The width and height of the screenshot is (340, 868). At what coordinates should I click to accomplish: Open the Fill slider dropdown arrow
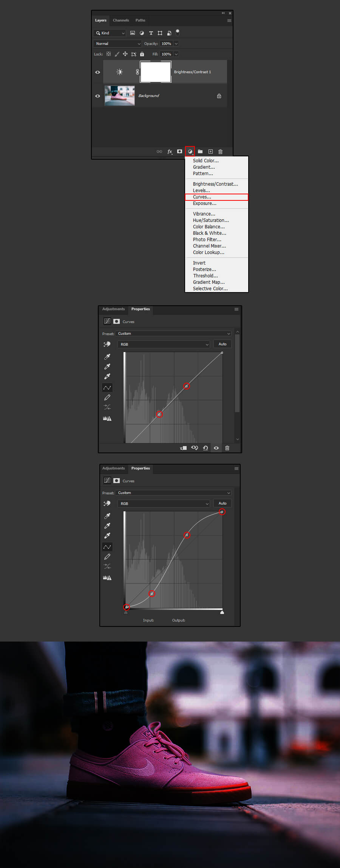(176, 54)
